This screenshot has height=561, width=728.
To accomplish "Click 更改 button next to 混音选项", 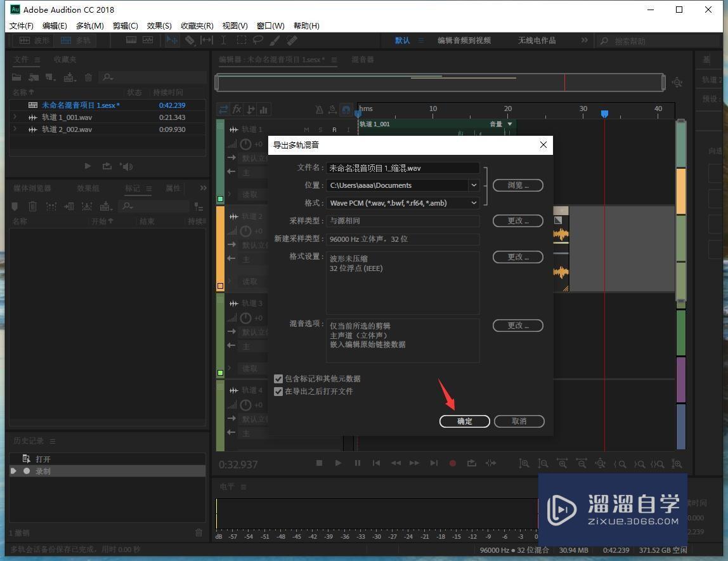I will click(517, 326).
